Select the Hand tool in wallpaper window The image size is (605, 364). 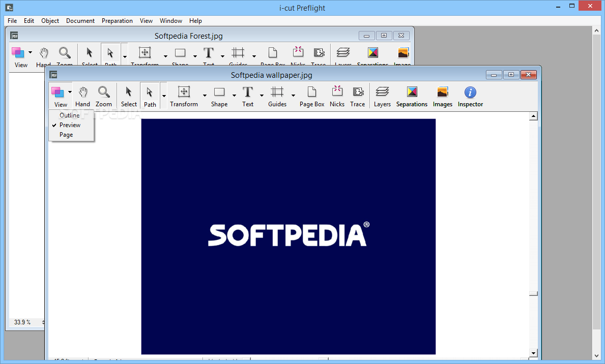tap(82, 96)
